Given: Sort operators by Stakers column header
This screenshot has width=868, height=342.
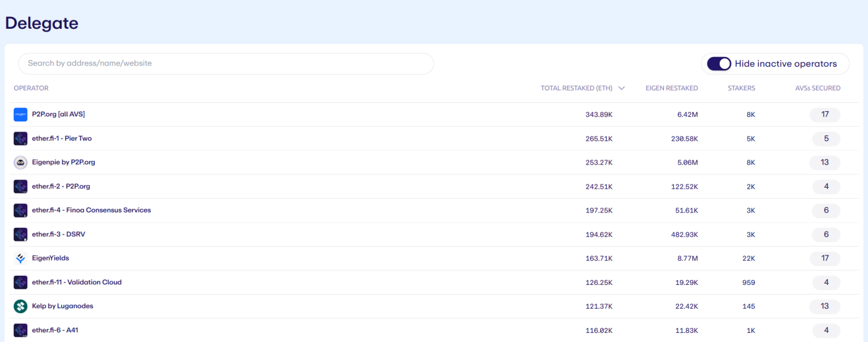Looking at the screenshot, I should click(741, 88).
